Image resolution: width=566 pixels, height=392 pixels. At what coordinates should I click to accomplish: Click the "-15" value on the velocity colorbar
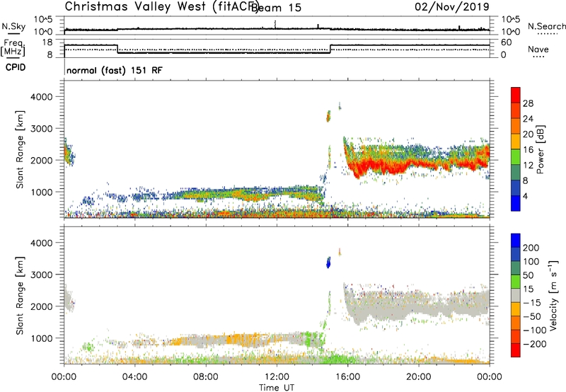[532, 303]
